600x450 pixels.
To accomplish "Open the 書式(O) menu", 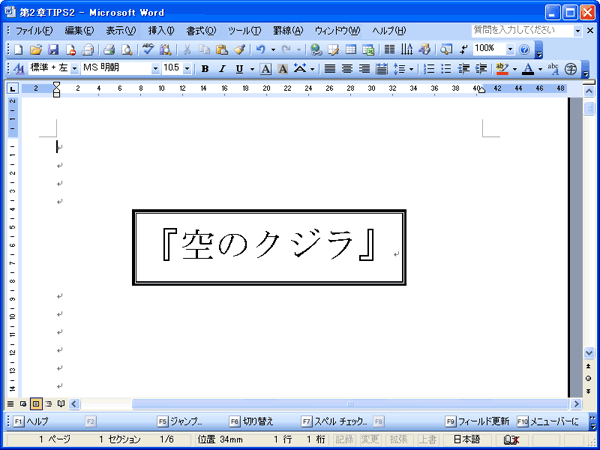I will pyautogui.click(x=201, y=31).
